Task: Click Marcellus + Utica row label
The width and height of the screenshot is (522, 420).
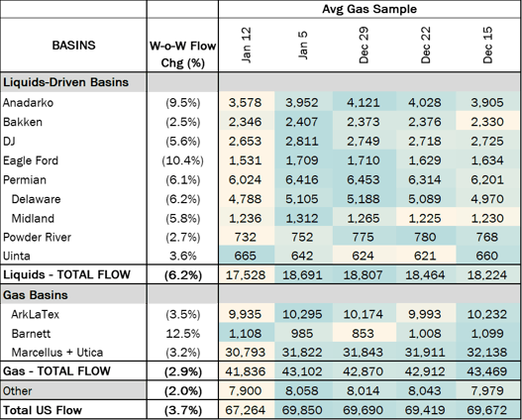Action: coord(57,352)
